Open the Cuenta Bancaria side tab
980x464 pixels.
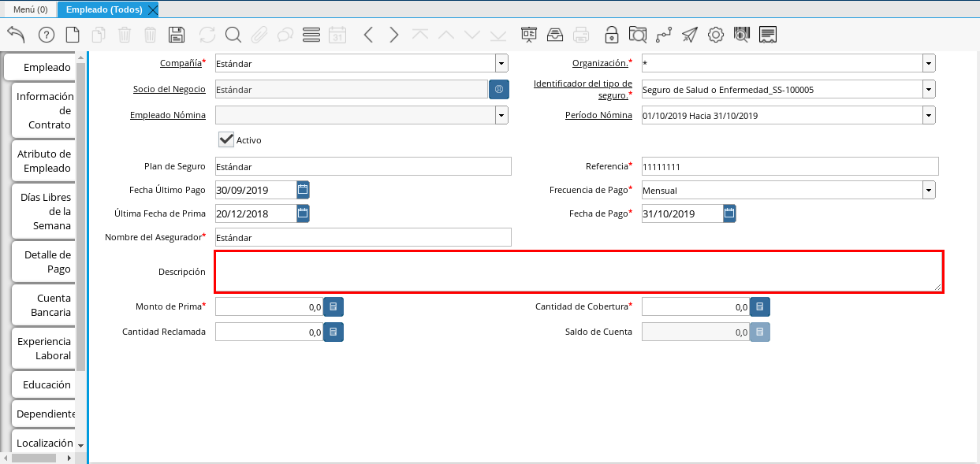(x=44, y=305)
